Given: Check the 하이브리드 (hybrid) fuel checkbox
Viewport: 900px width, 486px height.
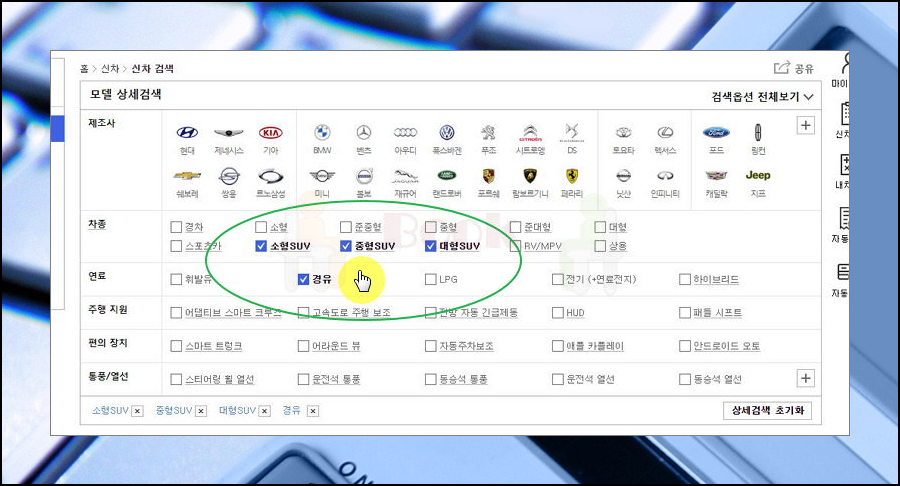Looking at the screenshot, I should pos(685,279).
